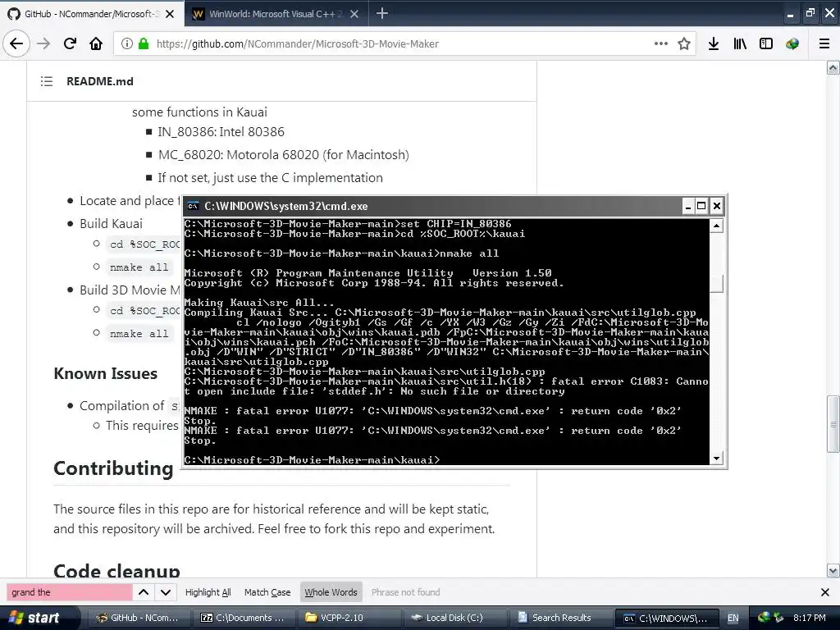Open Local Disk (C:) taskbar item
840x630 pixels.
click(455, 618)
